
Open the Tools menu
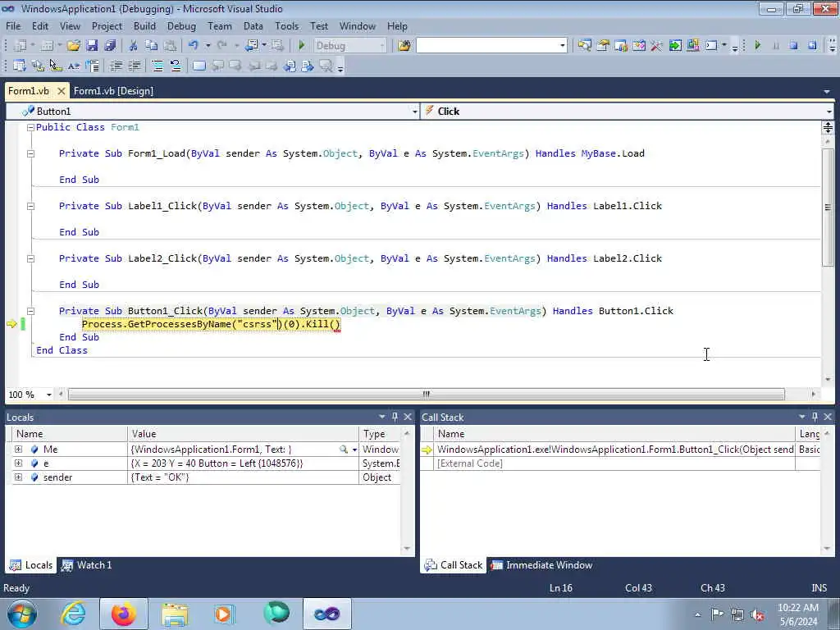286,26
